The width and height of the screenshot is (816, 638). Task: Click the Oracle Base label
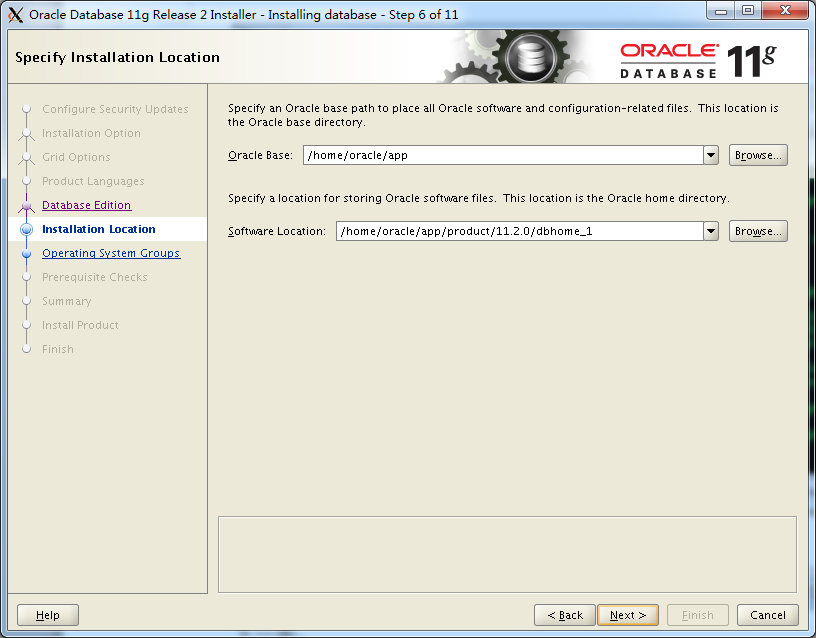tap(260, 155)
